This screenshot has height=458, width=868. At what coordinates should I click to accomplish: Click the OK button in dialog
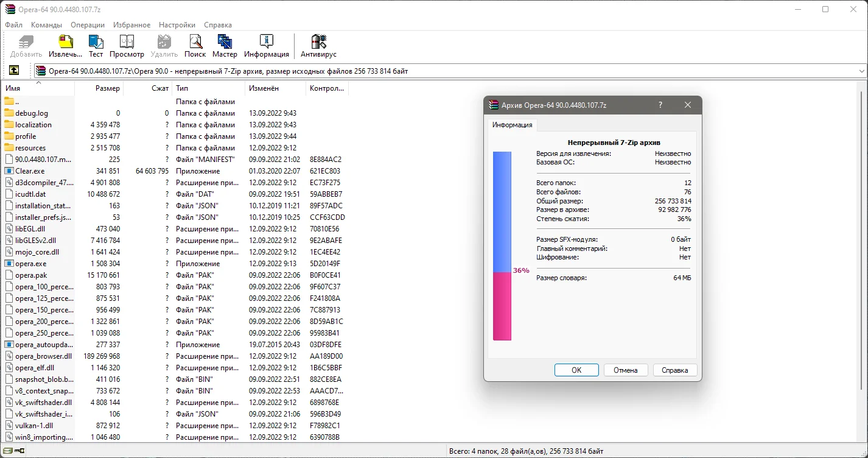(576, 370)
